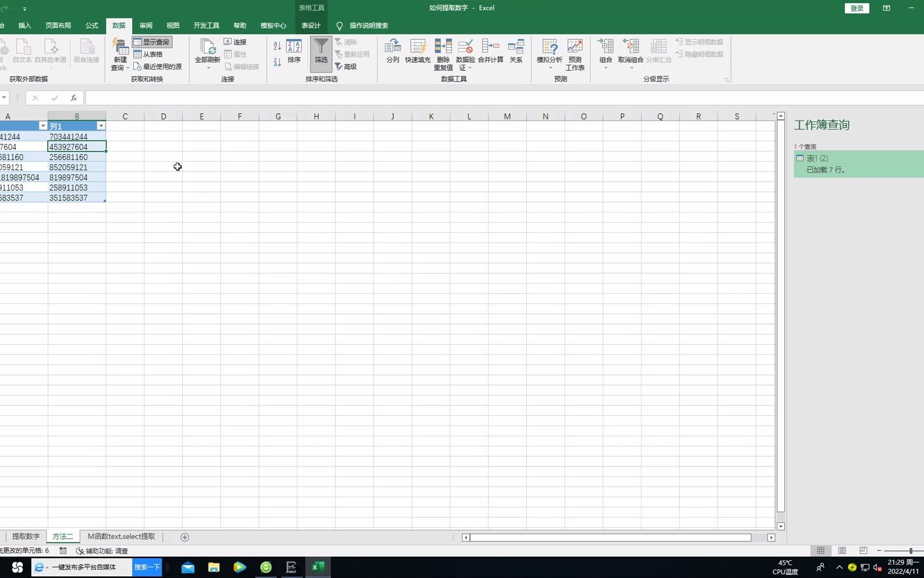Select the 表1 (2) query item
This screenshot has width=924, height=578.
pos(859,164)
